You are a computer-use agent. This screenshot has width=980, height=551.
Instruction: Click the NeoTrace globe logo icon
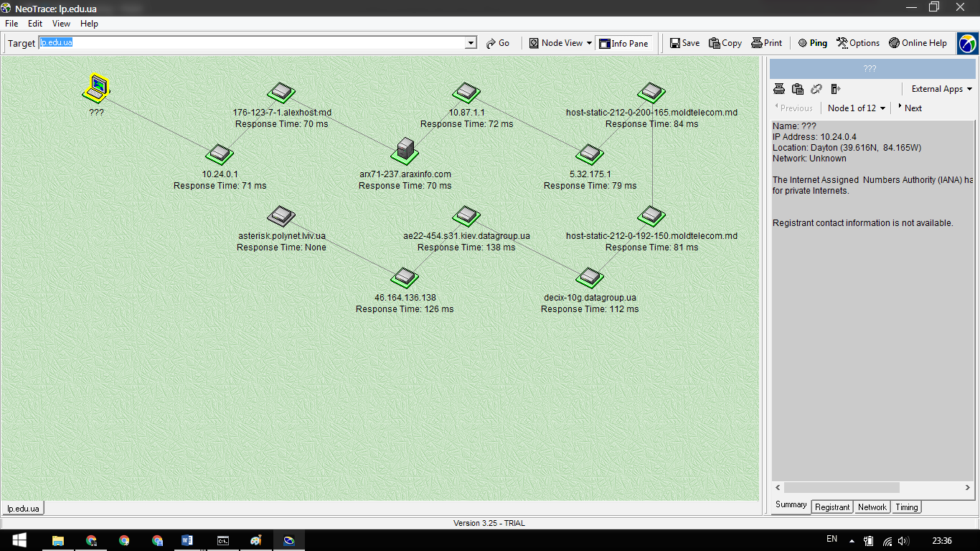967,43
